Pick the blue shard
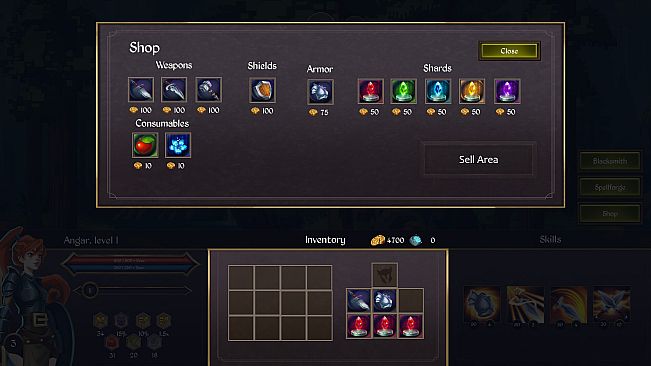This screenshot has width=651, height=366. (x=438, y=91)
